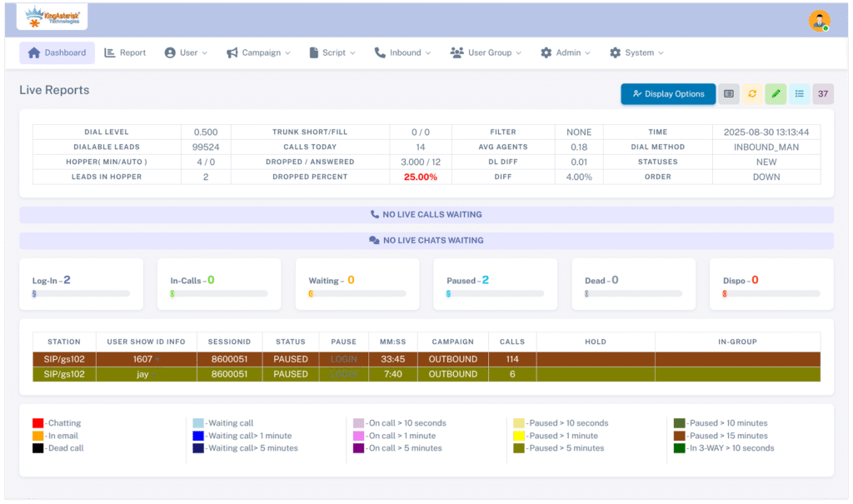Open the System menu

636,52
